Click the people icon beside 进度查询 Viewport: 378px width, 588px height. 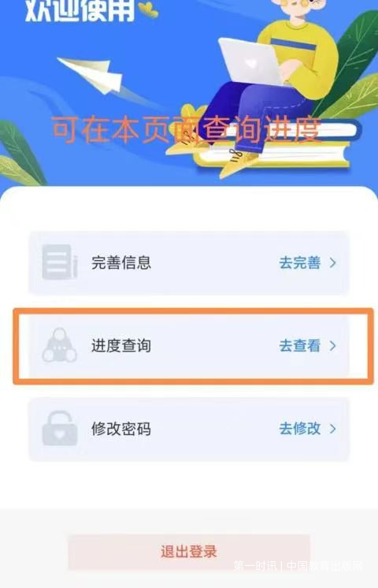point(60,345)
